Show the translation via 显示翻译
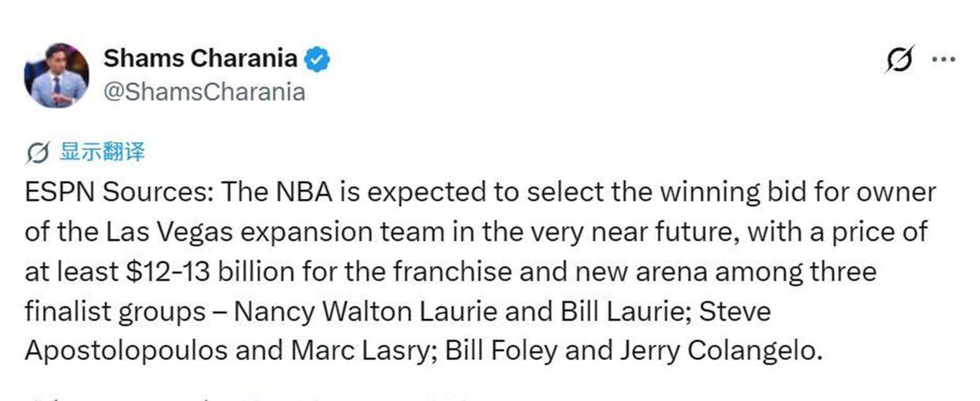The height and width of the screenshot is (401, 980). pyautogui.click(x=102, y=152)
